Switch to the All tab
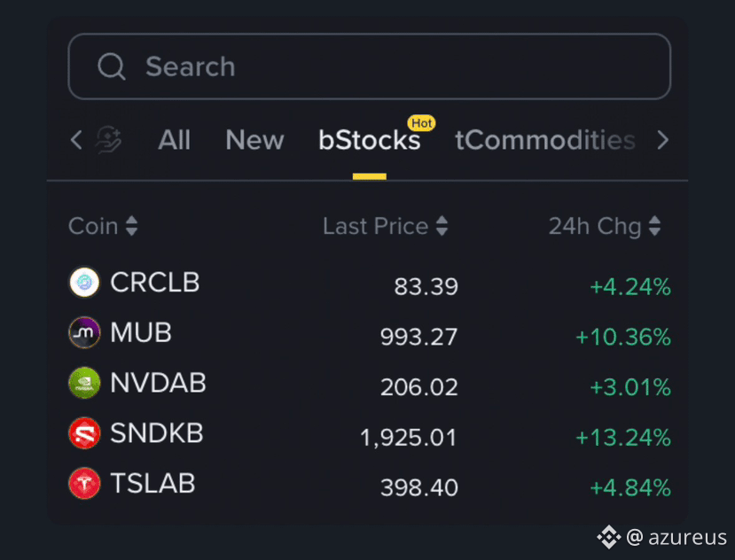Image resolution: width=735 pixels, height=560 pixels. tap(175, 140)
